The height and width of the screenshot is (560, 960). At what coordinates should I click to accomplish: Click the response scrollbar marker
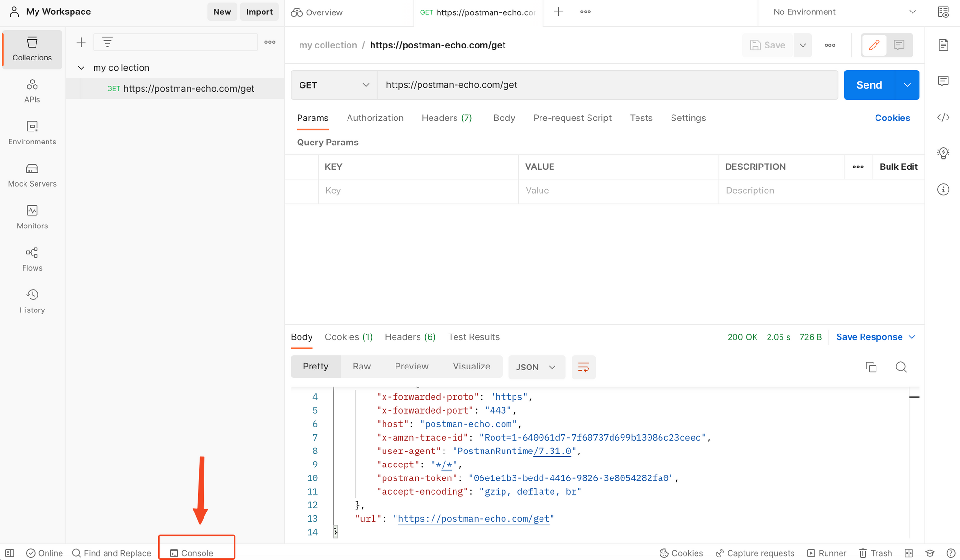pyautogui.click(x=914, y=397)
